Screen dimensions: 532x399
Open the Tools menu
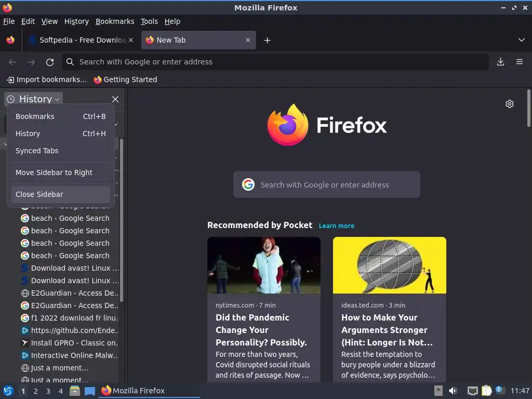point(149,21)
